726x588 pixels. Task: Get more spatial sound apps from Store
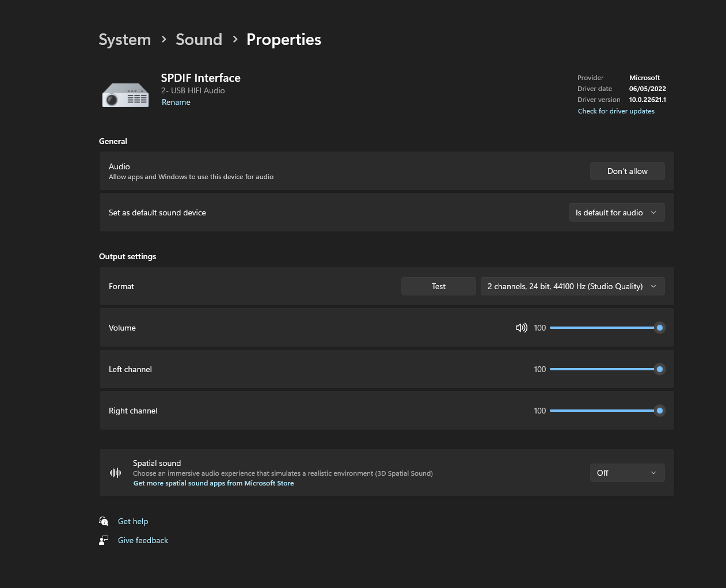coord(214,483)
